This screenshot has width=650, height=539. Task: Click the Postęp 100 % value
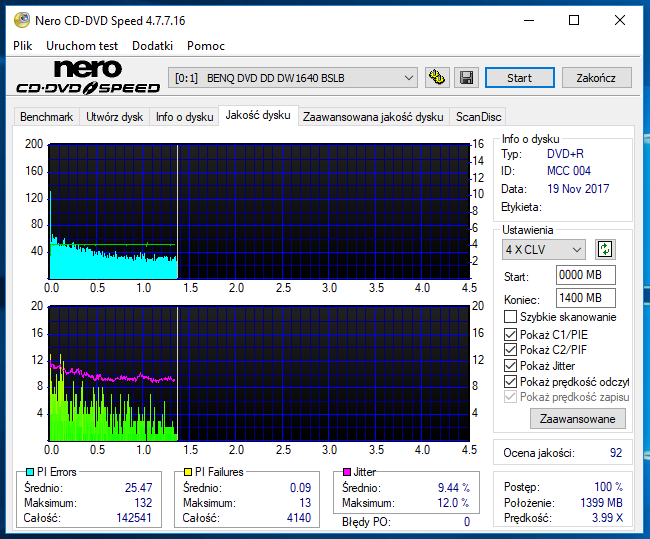(x=609, y=487)
